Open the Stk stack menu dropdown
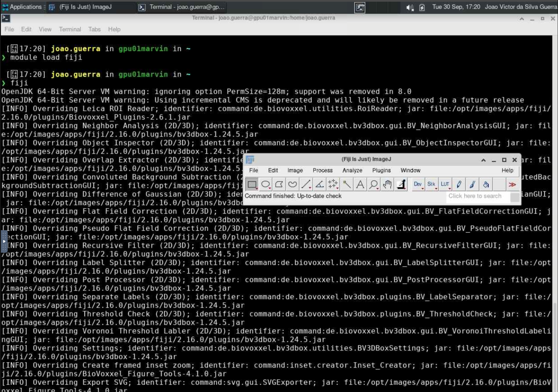 431,184
